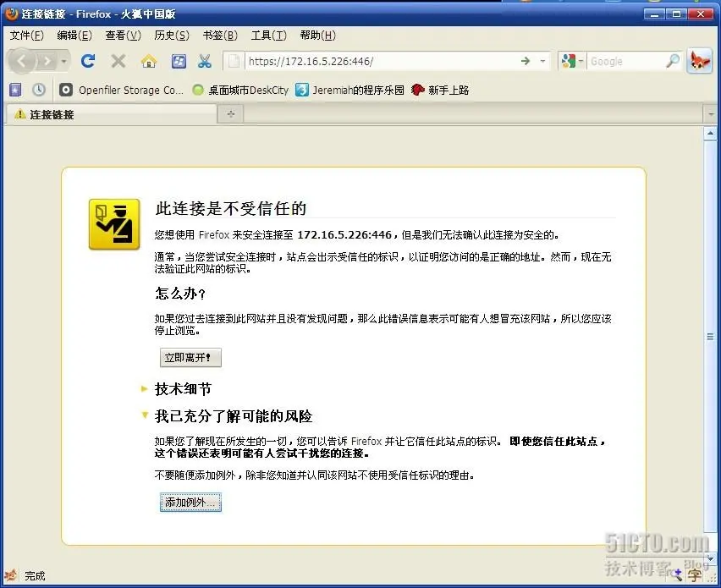Click the 完成 status bar text

[35, 575]
